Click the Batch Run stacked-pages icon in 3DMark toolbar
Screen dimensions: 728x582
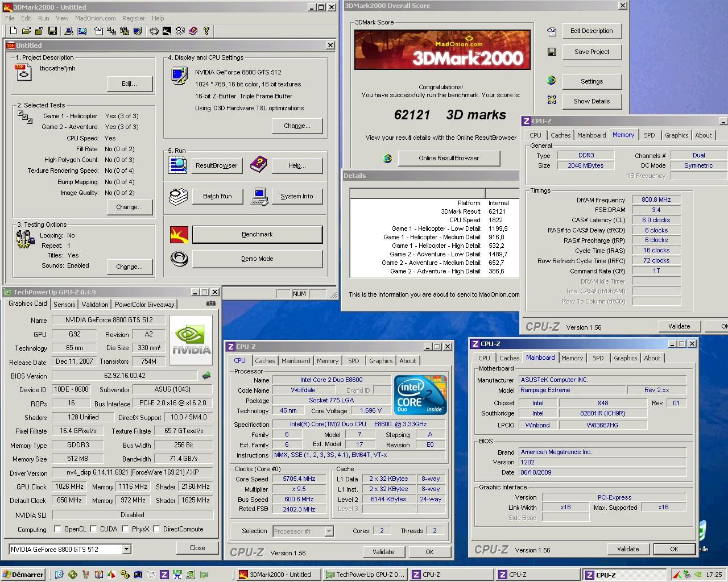point(180,31)
